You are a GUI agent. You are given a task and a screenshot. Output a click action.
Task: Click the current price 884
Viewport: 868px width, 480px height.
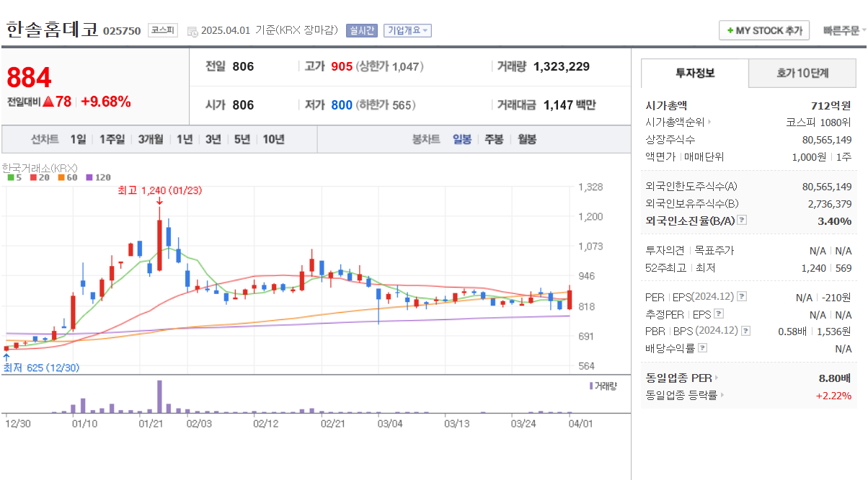30,78
